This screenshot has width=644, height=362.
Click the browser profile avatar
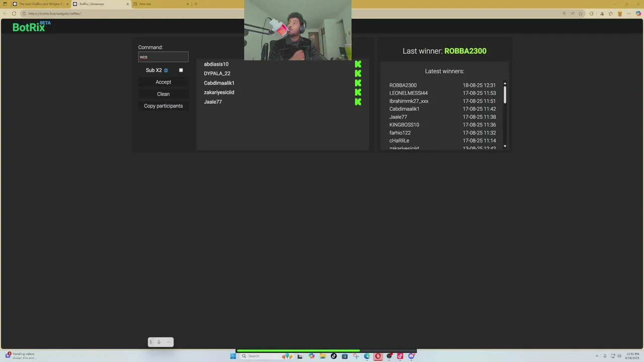coord(620,14)
